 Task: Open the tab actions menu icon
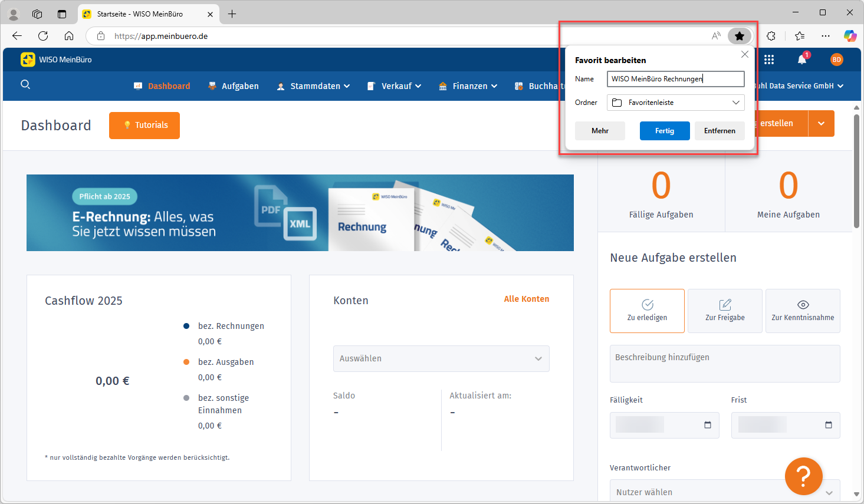point(62,14)
